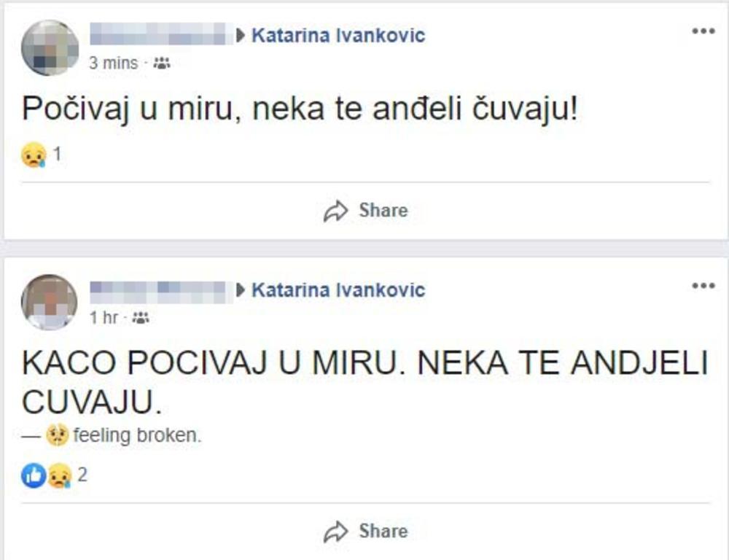This screenshot has height=560, width=729.
Task: Share the post made 3 mins ago
Action: click(x=365, y=211)
